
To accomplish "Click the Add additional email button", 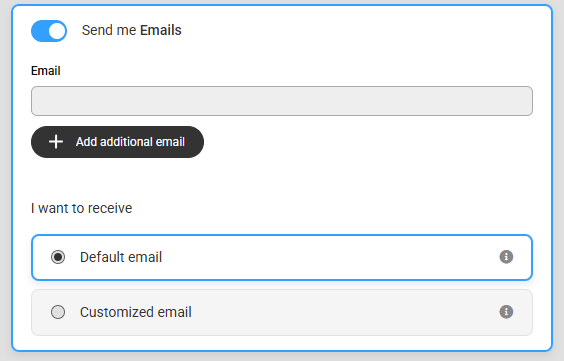I will click(117, 142).
